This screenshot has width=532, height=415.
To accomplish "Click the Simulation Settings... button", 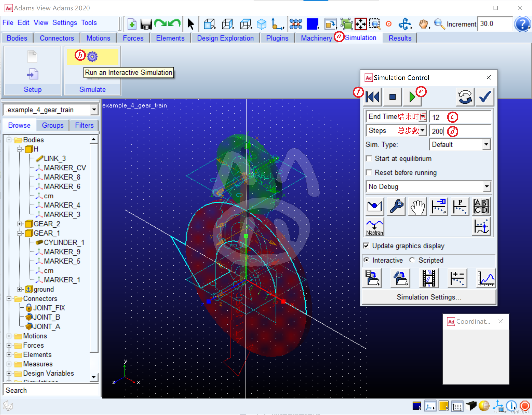I will tap(429, 297).
